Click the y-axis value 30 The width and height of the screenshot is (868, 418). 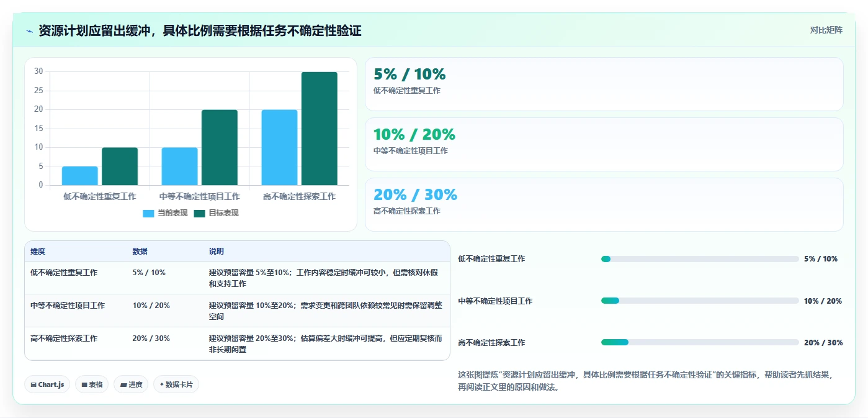[38, 71]
